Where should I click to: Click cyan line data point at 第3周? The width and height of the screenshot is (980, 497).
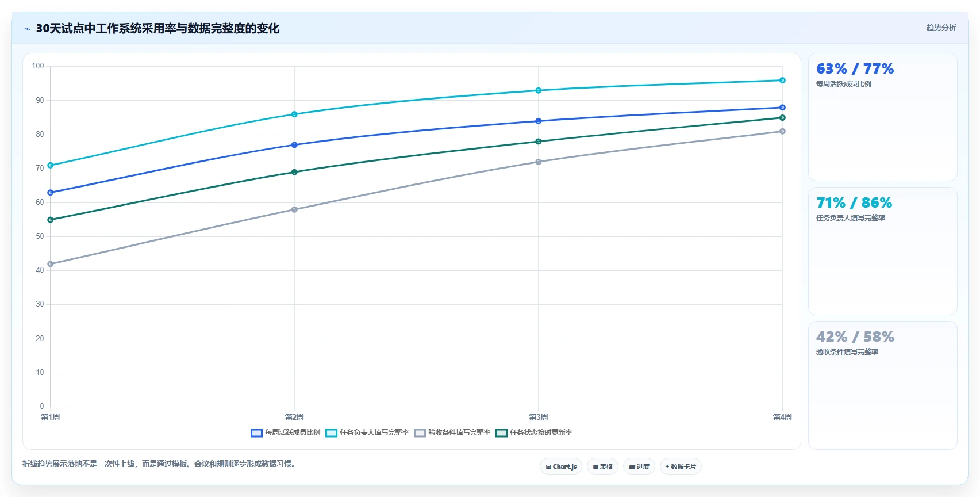point(539,90)
